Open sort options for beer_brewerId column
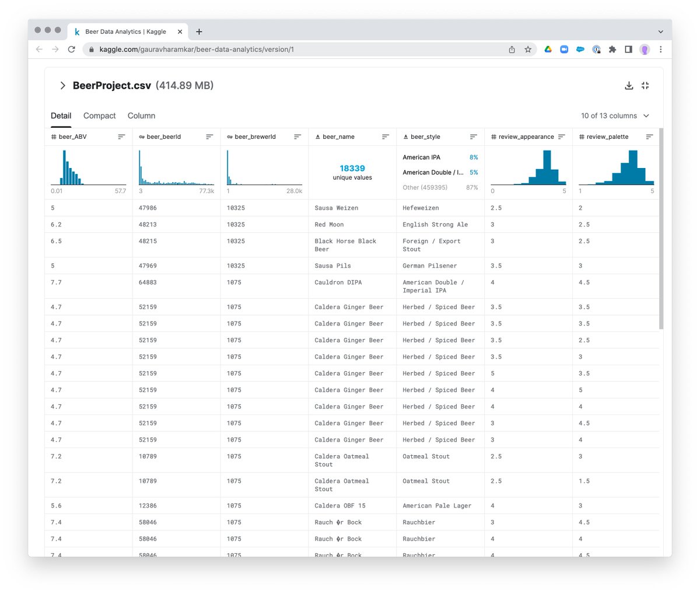This screenshot has height=594, width=700. [297, 137]
